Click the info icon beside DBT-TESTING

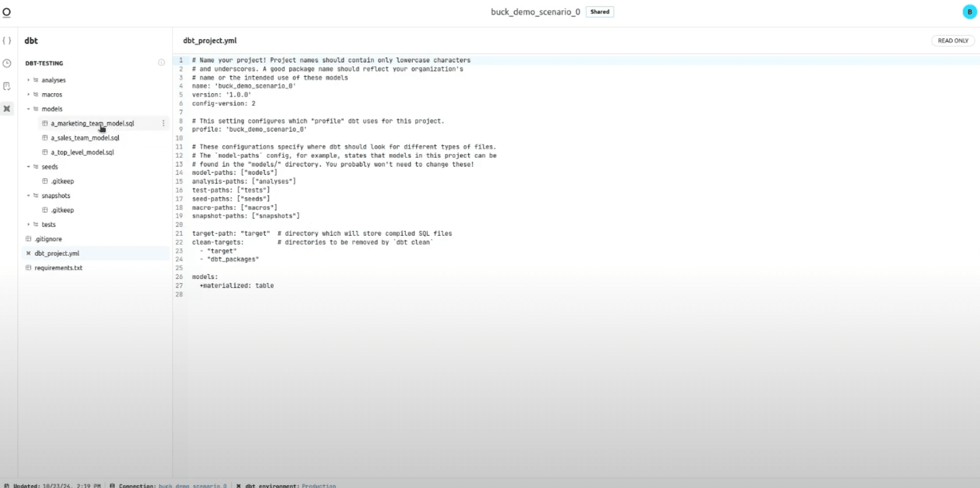point(161,62)
